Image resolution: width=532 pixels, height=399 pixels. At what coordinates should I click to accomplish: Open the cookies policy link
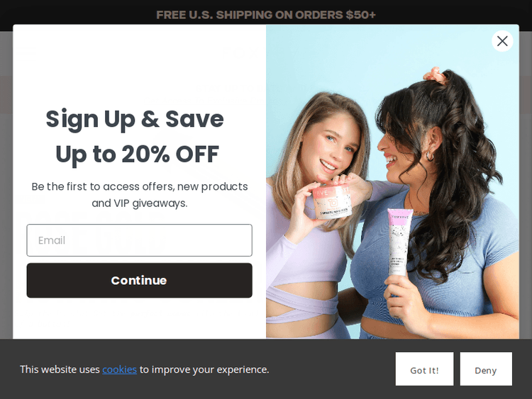(x=119, y=369)
